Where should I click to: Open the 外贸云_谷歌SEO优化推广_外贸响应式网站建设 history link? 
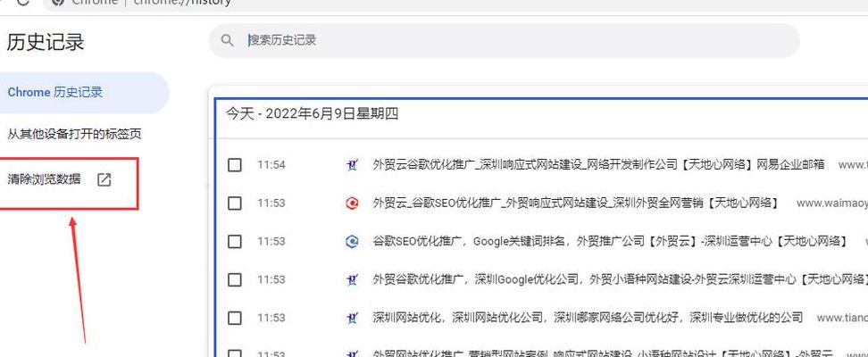point(576,203)
